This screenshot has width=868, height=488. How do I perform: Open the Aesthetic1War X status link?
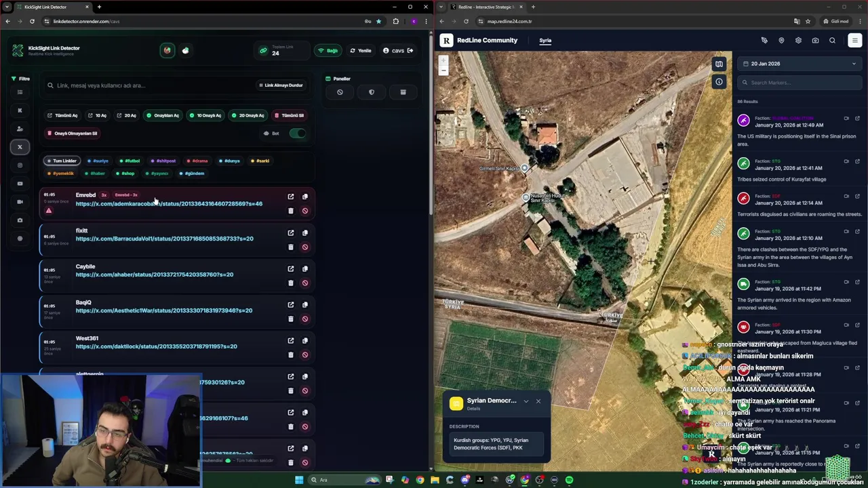click(163, 310)
